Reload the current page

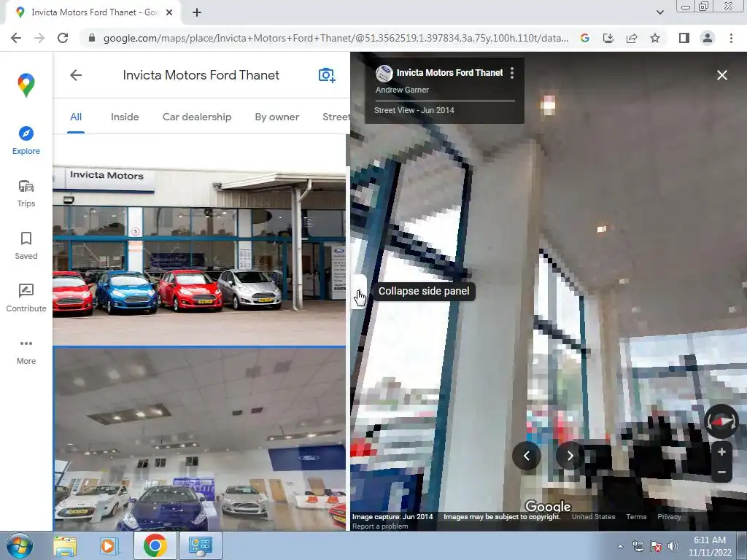tap(63, 38)
